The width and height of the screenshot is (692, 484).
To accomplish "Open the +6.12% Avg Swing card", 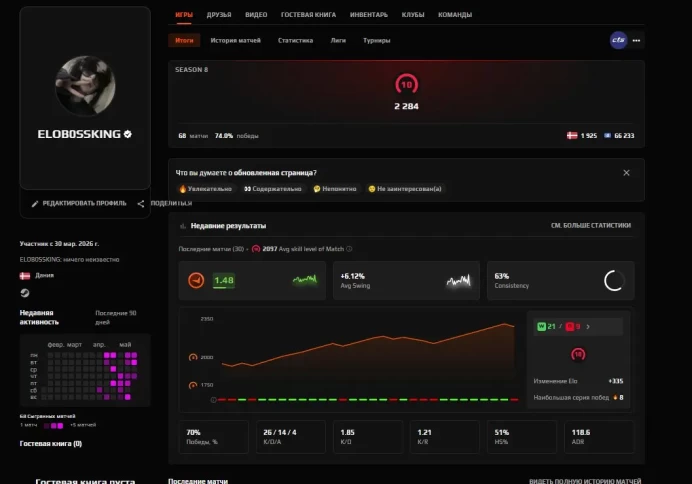I will tap(406, 281).
